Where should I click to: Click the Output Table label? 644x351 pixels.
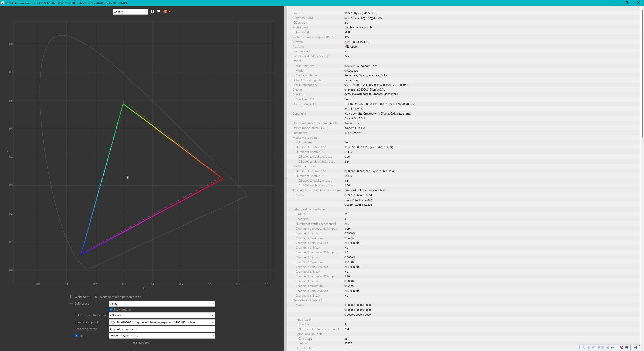(x=304, y=348)
